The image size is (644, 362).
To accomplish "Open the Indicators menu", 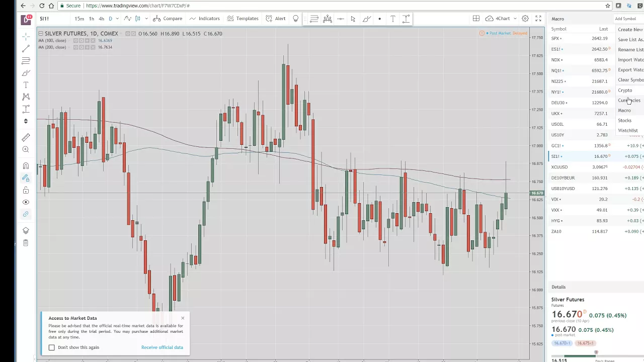I will tap(204, 19).
